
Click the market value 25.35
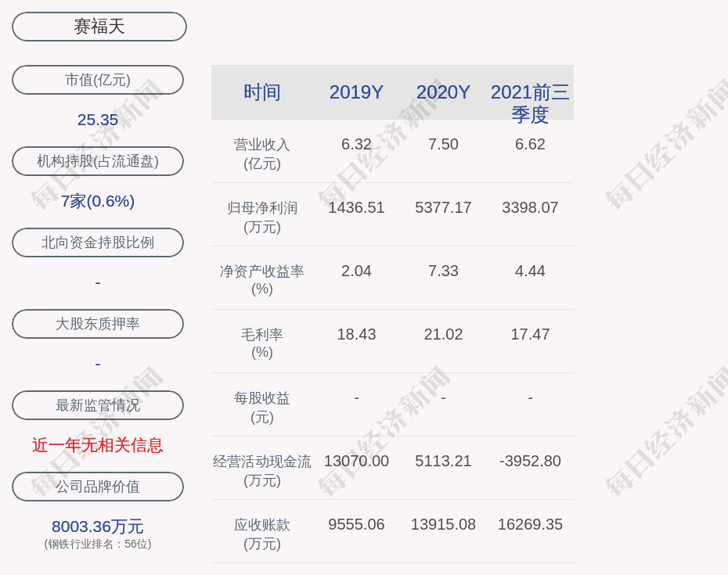coord(98,120)
